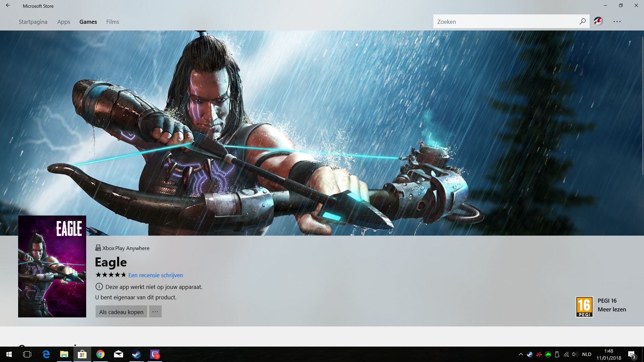The width and height of the screenshot is (644, 362).
Task: Open 'Een recensie schrijven' link
Action: pos(156,275)
